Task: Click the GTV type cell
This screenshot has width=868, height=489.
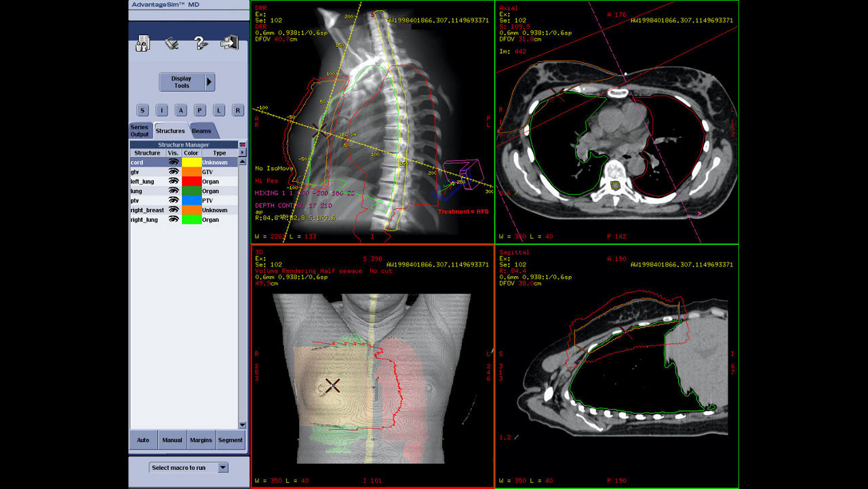Action: (x=220, y=172)
